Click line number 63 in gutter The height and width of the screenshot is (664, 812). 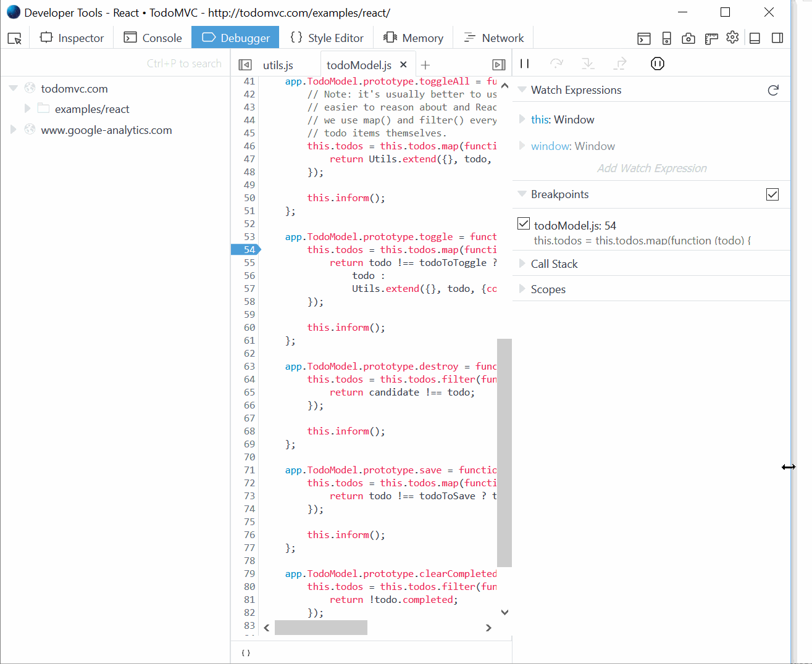coord(249,366)
